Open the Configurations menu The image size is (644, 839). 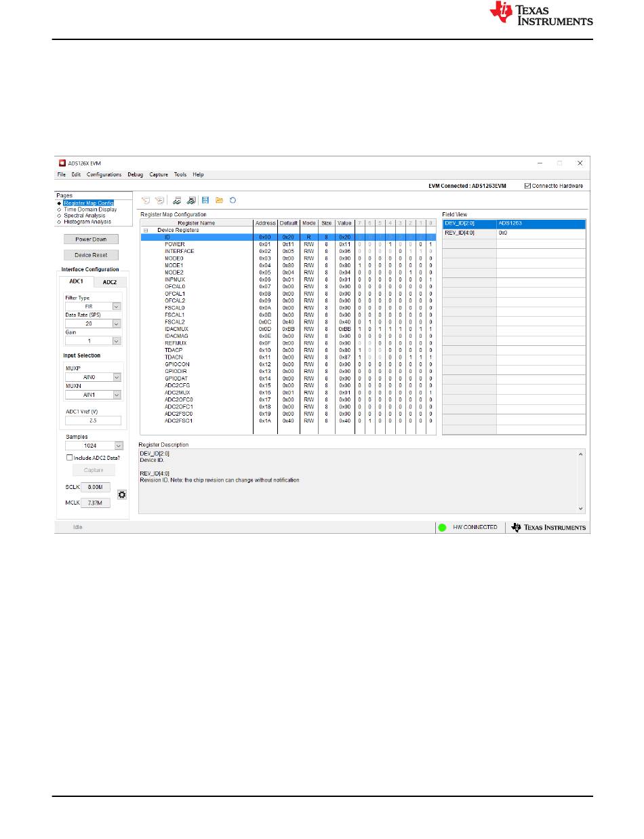104,174
